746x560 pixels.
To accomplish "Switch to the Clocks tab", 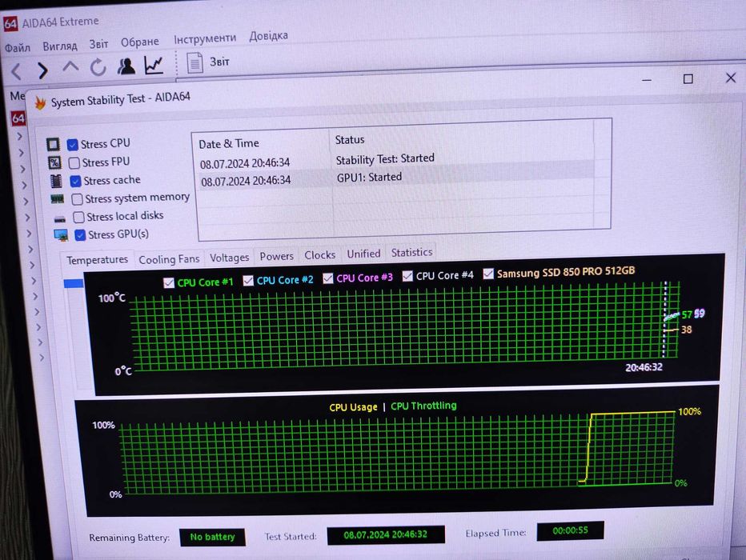I will [319, 255].
